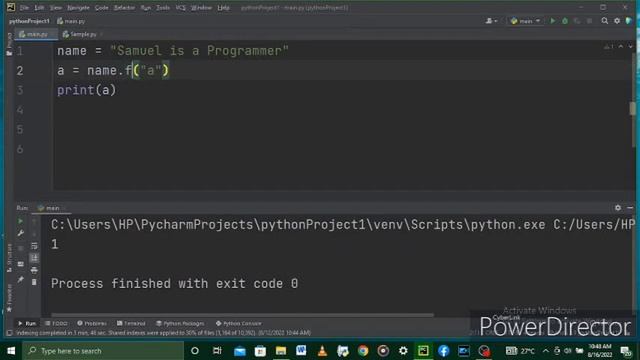Open run configuration wrench in Run panel
This screenshot has height=360, width=640.
coord(20,233)
